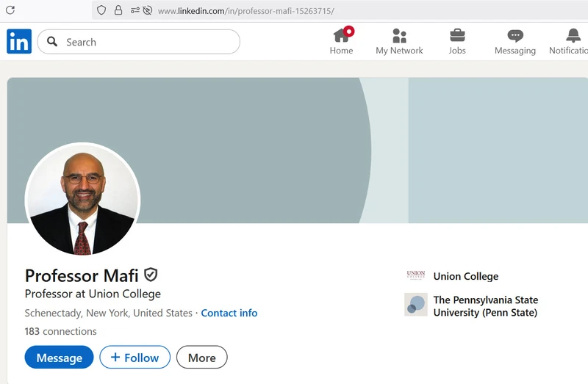Open the Messaging chat icon
The height and width of the screenshot is (384, 588).
515,35
